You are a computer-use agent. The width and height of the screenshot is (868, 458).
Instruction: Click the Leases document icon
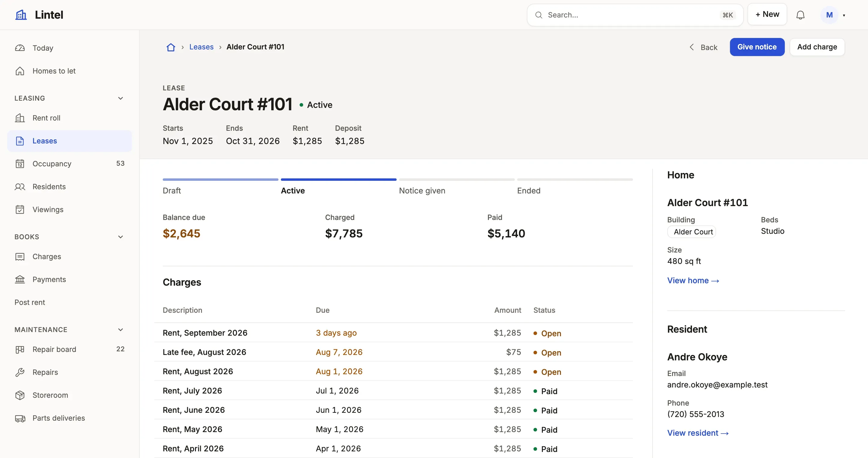click(20, 141)
